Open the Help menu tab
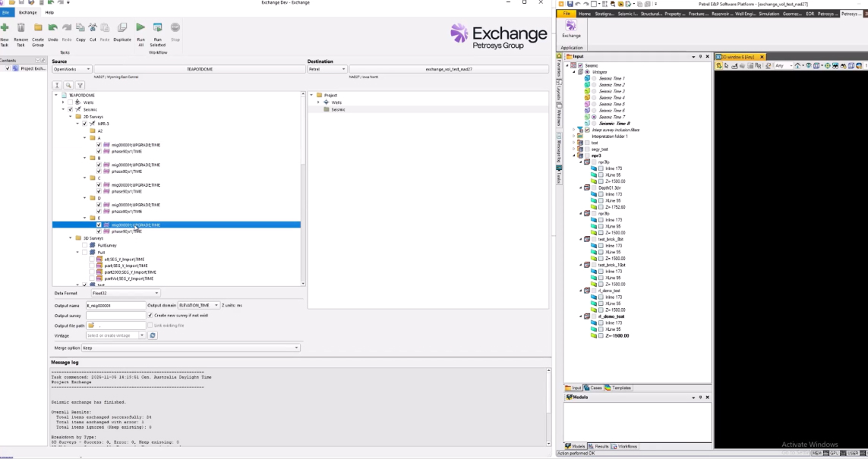This screenshot has height=459, width=868. [49, 13]
